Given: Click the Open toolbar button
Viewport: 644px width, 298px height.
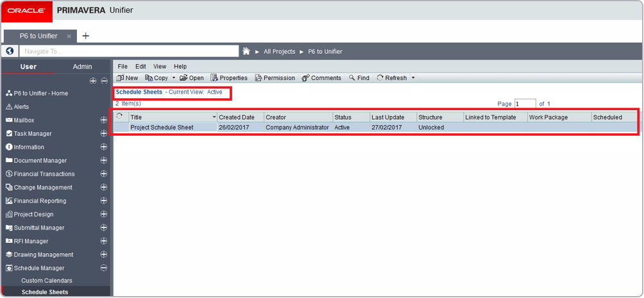Looking at the screenshot, I should pyautogui.click(x=192, y=78).
